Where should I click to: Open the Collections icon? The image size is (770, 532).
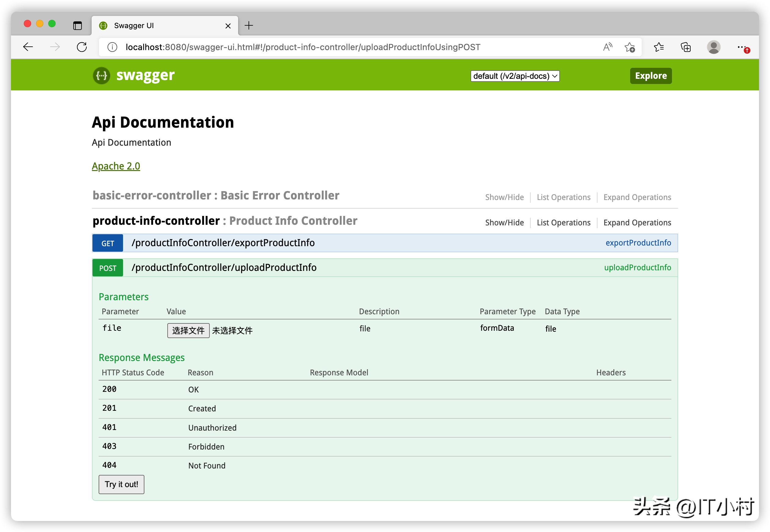[x=686, y=47]
